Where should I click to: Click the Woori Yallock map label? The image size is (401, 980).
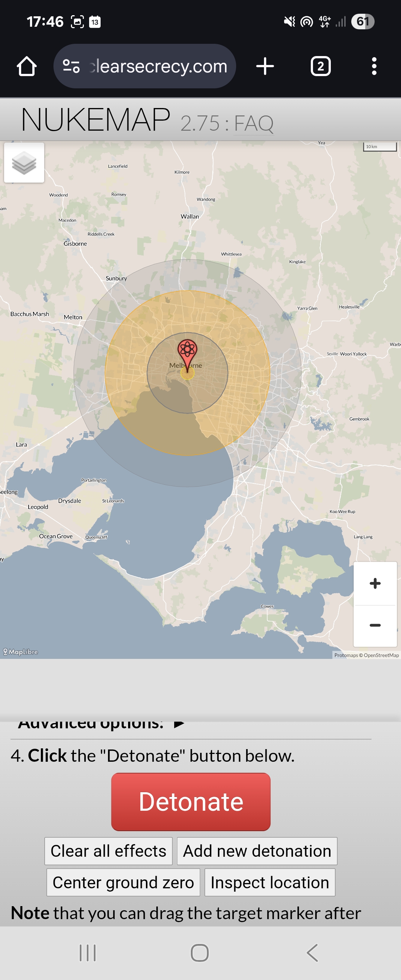pos(353,354)
